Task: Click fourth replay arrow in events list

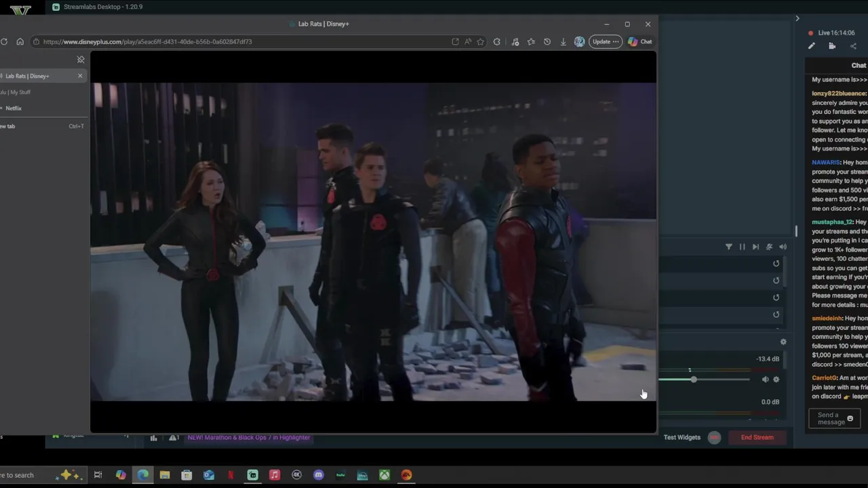Action: click(776, 314)
